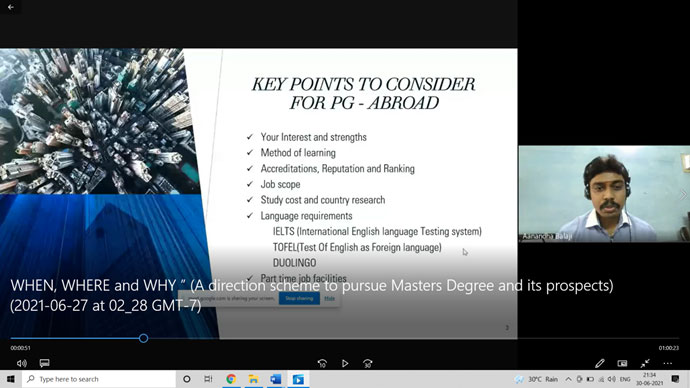Viewport: 690px width, 388px height.
Task: Click the Stop sharing button
Action: (299, 298)
